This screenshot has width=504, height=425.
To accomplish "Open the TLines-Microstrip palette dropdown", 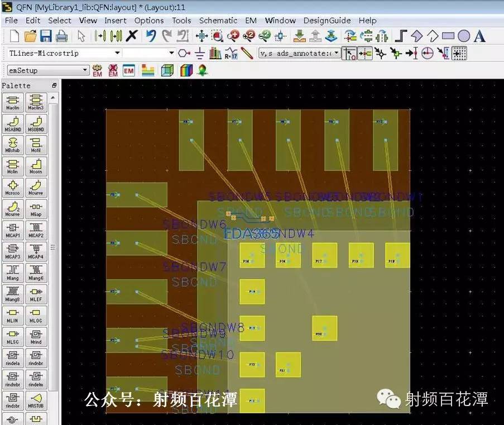I will click(x=64, y=52).
